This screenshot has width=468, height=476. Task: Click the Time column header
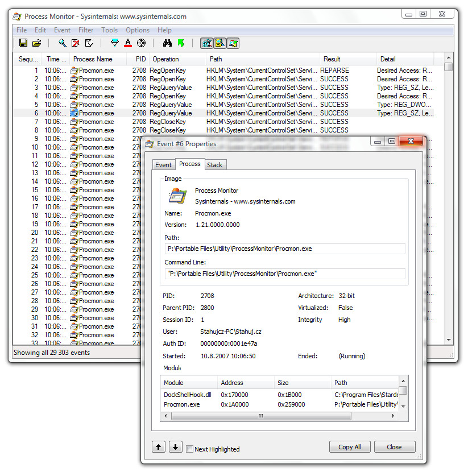(56, 59)
